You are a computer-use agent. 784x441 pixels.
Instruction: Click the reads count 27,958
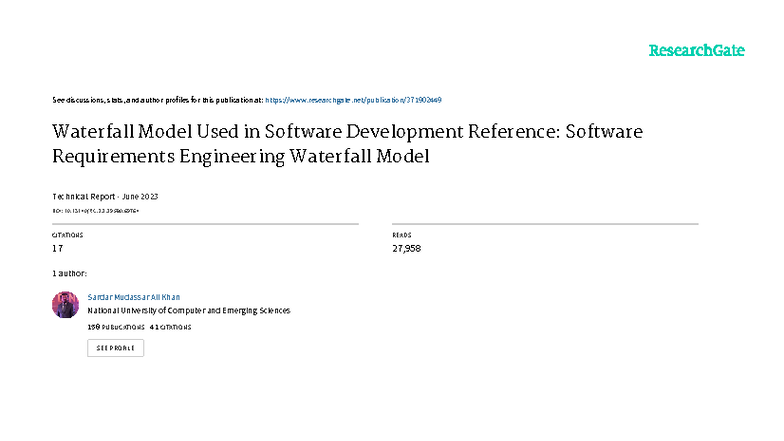406,248
